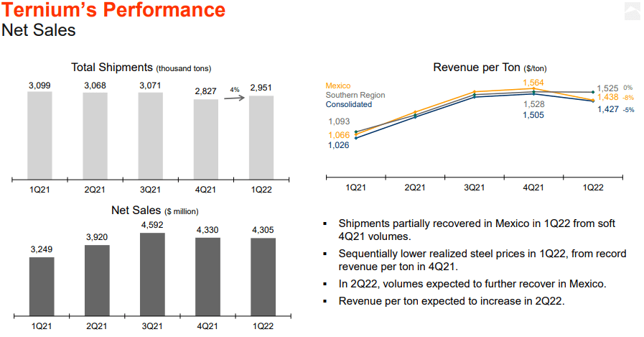Viewport: 644px width, 337px height.
Task: Select the 1,525 Southern Region 1Q22 value
Action: (607, 88)
